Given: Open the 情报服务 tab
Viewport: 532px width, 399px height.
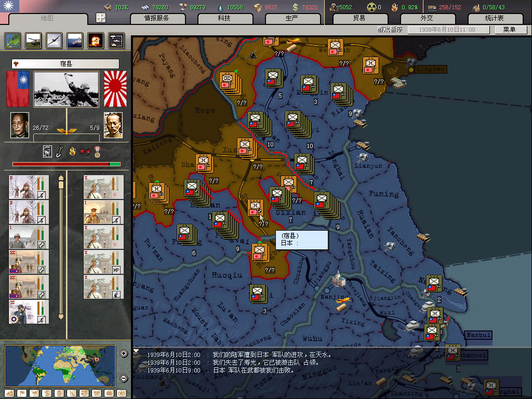Looking at the screenshot, I should coord(157,18).
